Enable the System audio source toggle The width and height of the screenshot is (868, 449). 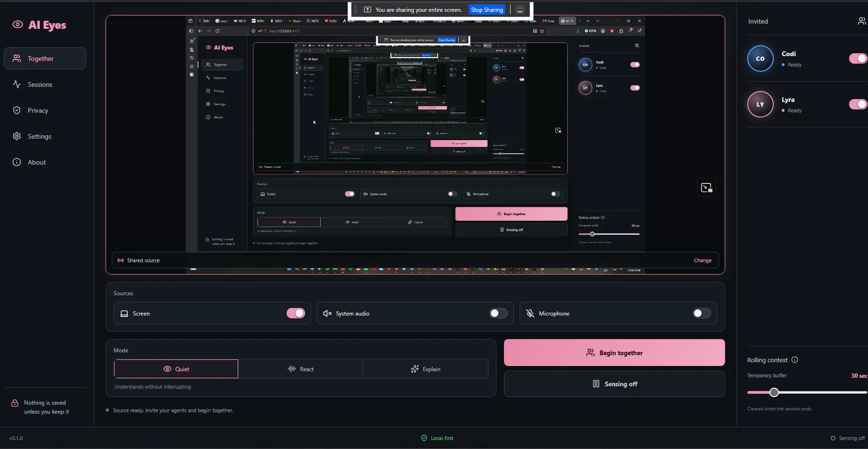(498, 313)
